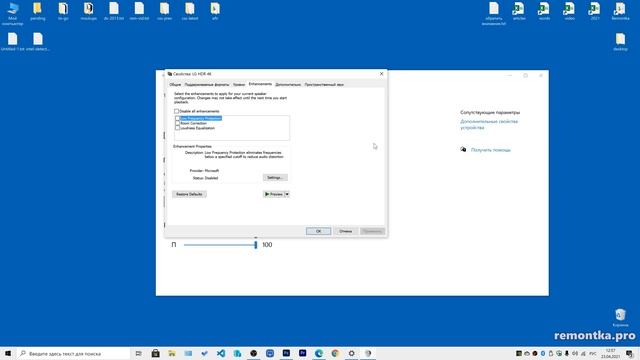The width and height of the screenshot is (640, 360).
Task: Enable the Loudness Equalization checkbox
Action: pos(178,128)
